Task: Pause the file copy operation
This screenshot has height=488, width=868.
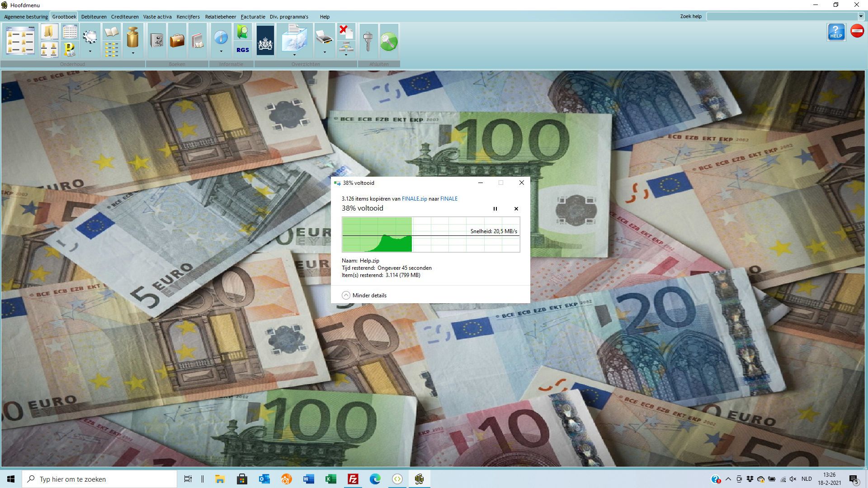Action: (x=495, y=209)
